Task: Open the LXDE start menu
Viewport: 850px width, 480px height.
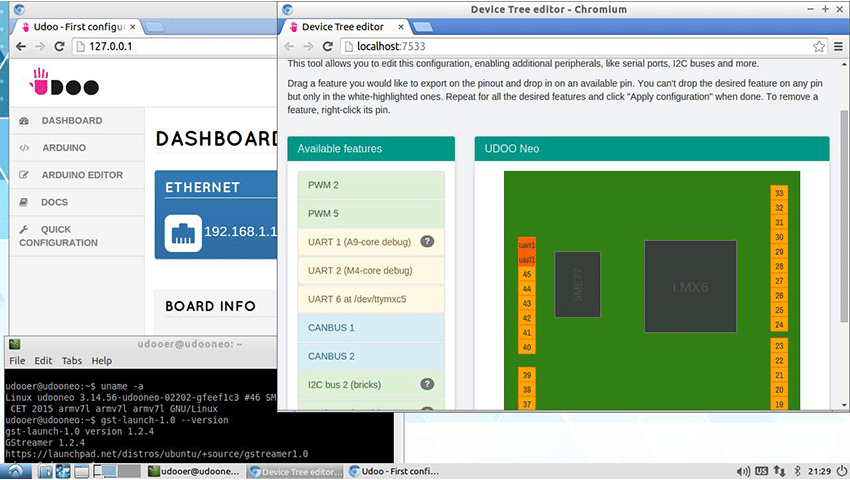Action: click(15, 471)
